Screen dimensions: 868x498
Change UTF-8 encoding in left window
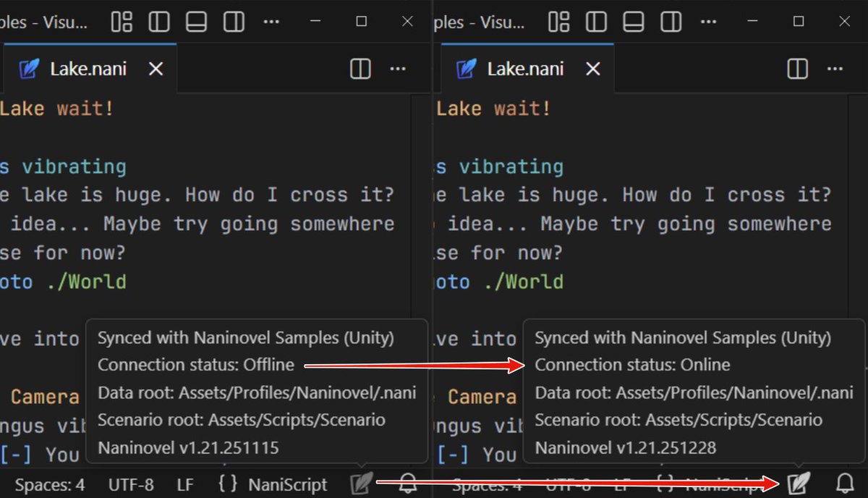pos(131,484)
